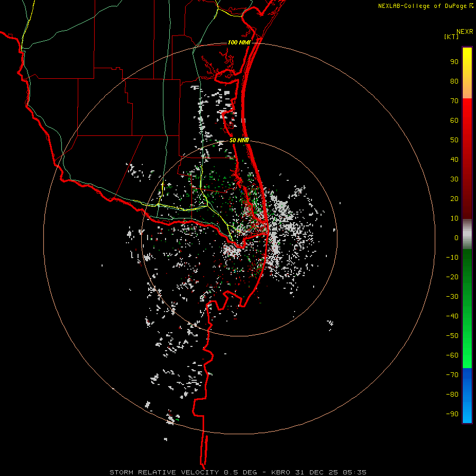Click the -60 value on the velocity scale
The height and width of the screenshot is (476, 476).
[452, 355]
